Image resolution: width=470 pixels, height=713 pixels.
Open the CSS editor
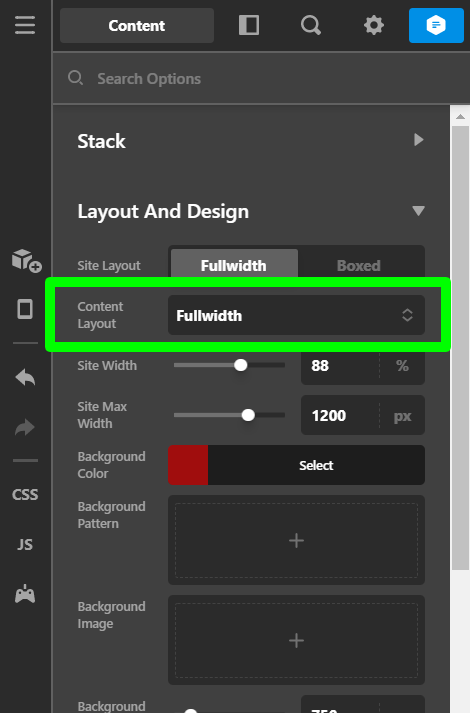coord(25,495)
